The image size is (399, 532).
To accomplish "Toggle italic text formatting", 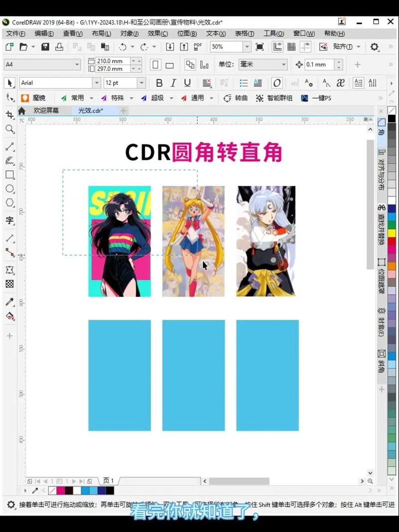I will point(173,83).
